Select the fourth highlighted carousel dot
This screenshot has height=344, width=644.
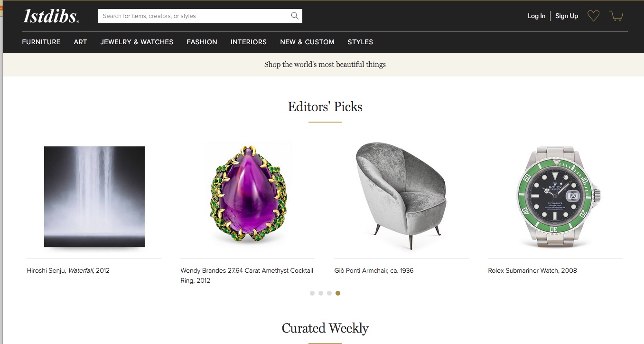[x=338, y=293]
